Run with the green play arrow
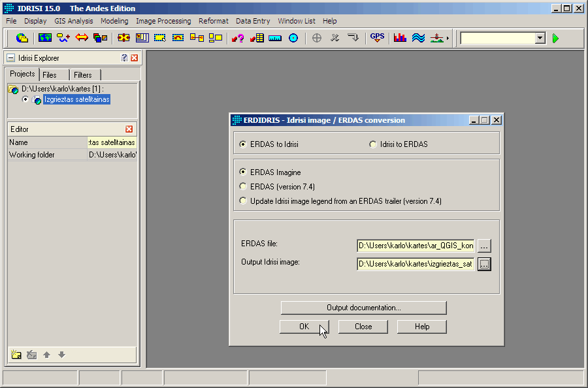This screenshot has width=588, height=388. tap(556, 39)
